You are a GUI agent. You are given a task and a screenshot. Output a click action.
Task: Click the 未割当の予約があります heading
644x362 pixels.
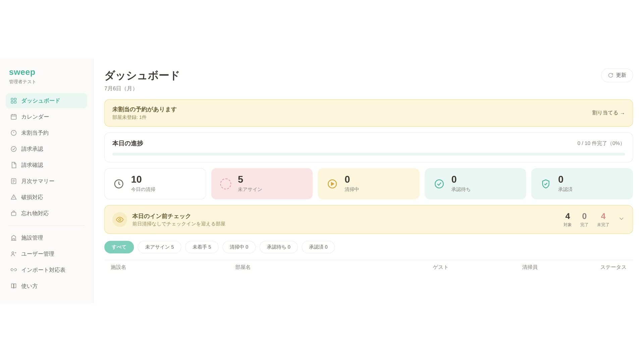click(x=144, y=109)
